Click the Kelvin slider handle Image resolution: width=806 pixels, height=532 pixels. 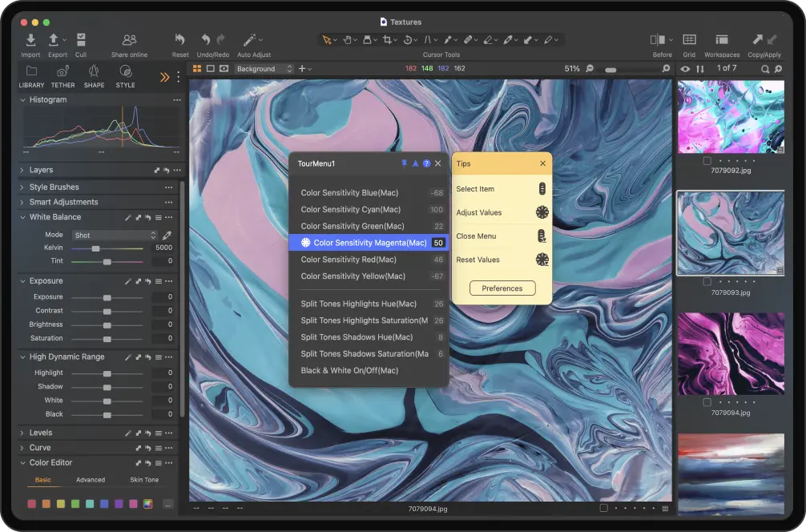[95, 249]
